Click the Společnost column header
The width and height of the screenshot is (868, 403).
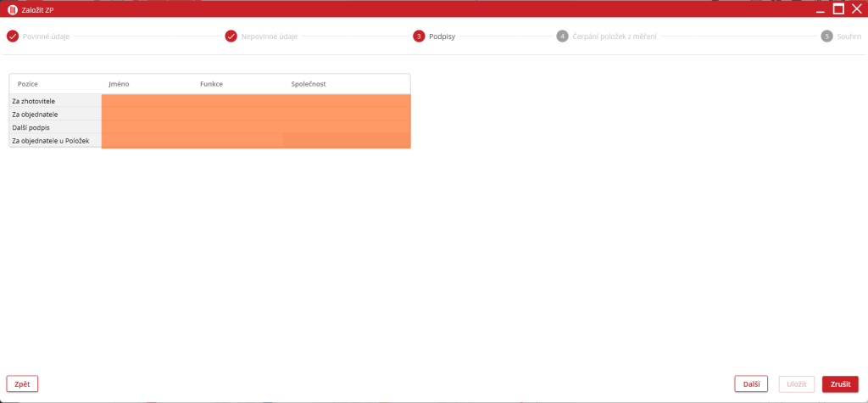[309, 84]
